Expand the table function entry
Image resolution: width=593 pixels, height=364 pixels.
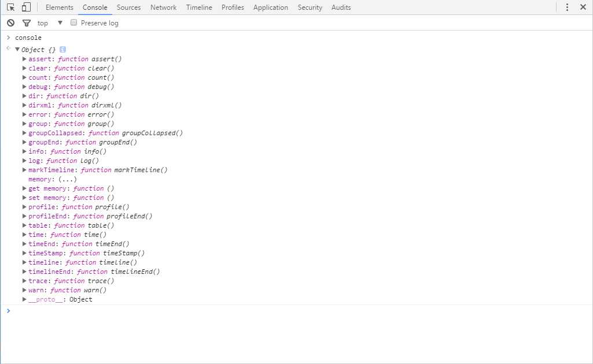(24, 225)
